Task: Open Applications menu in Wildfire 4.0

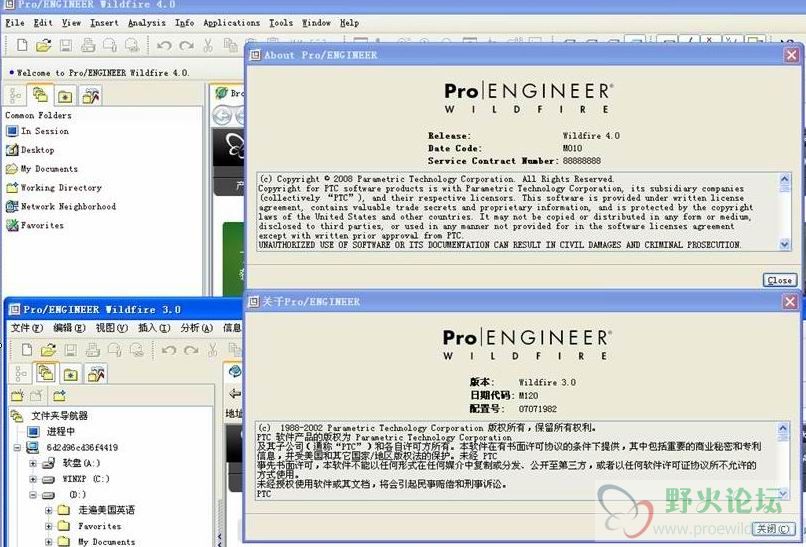Action: pyautogui.click(x=231, y=23)
